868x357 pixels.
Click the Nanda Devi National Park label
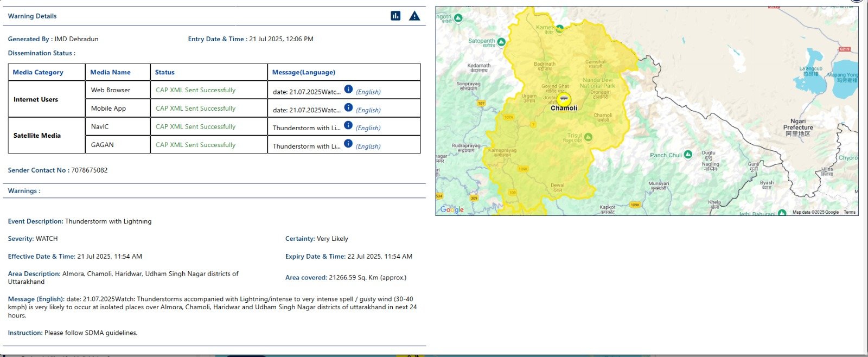[597, 83]
